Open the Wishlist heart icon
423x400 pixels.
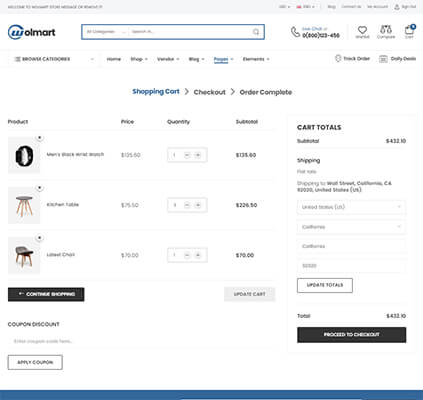point(362,30)
